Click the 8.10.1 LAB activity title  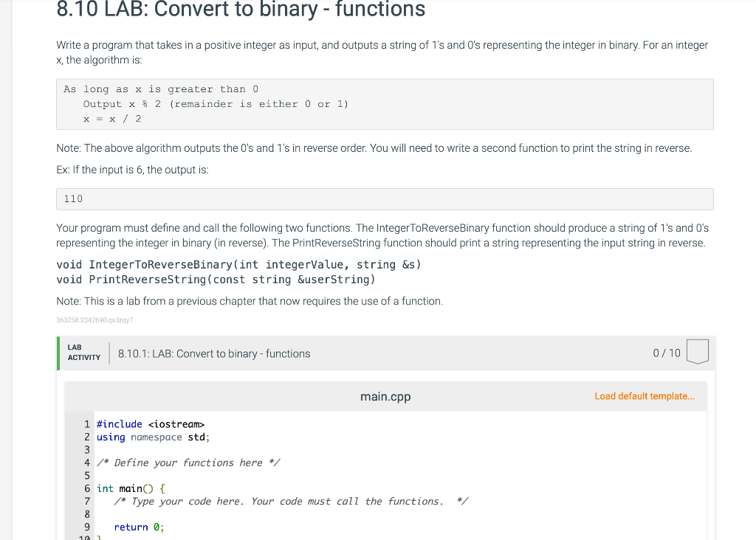pyautogui.click(x=214, y=353)
